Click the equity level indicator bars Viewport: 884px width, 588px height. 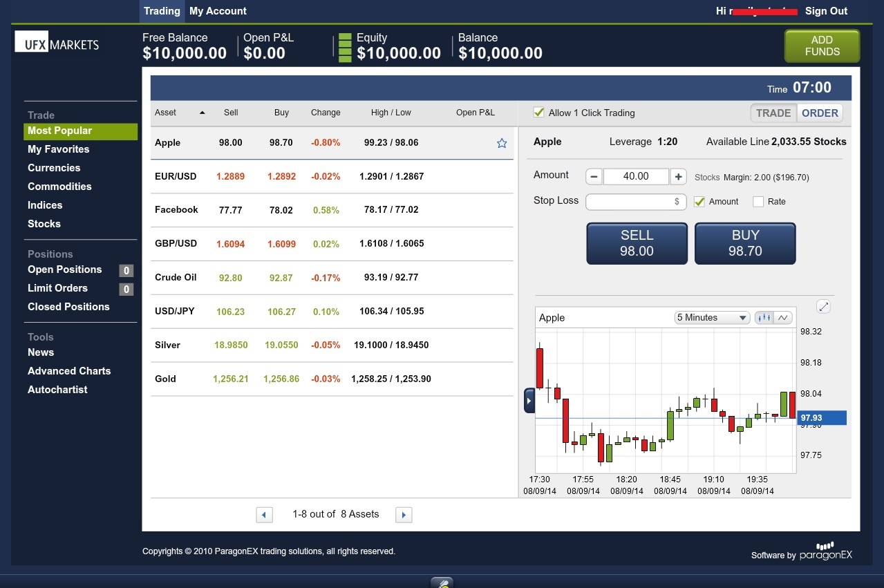(x=345, y=48)
